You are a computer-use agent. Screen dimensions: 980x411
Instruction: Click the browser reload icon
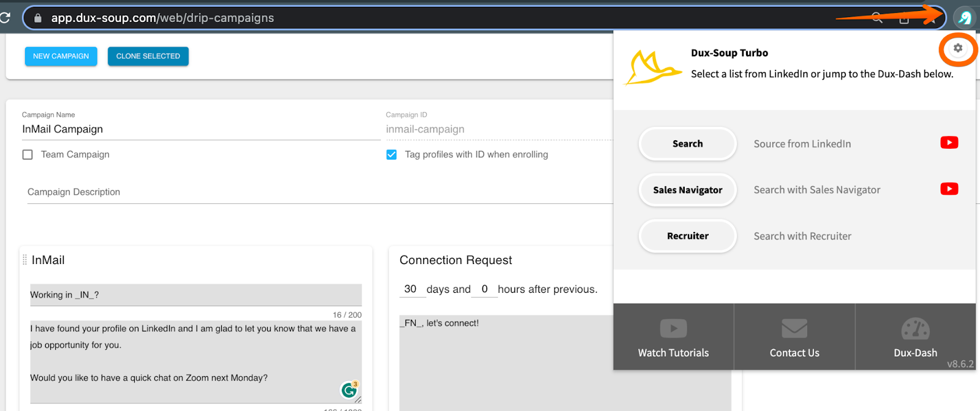[5, 18]
